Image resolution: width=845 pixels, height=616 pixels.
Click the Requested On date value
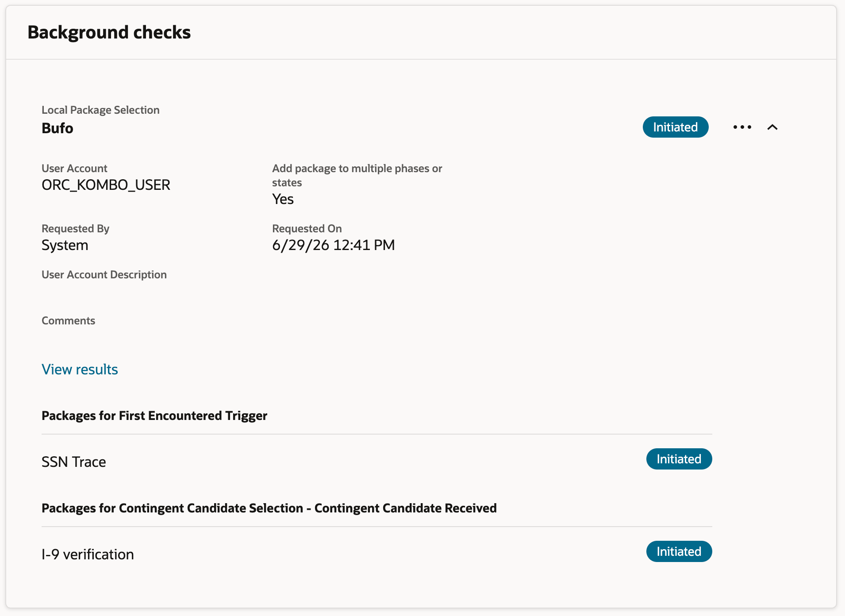pyautogui.click(x=333, y=245)
